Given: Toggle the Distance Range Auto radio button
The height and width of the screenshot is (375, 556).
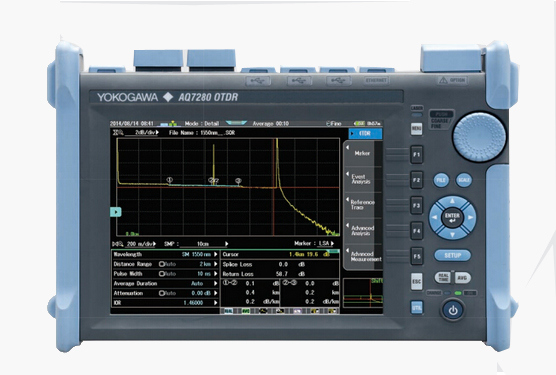Looking at the screenshot, I should [x=161, y=264].
